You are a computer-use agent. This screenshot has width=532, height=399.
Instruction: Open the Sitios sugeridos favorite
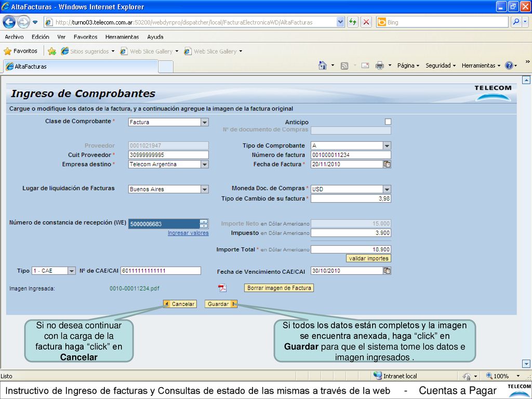click(x=87, y=51)
